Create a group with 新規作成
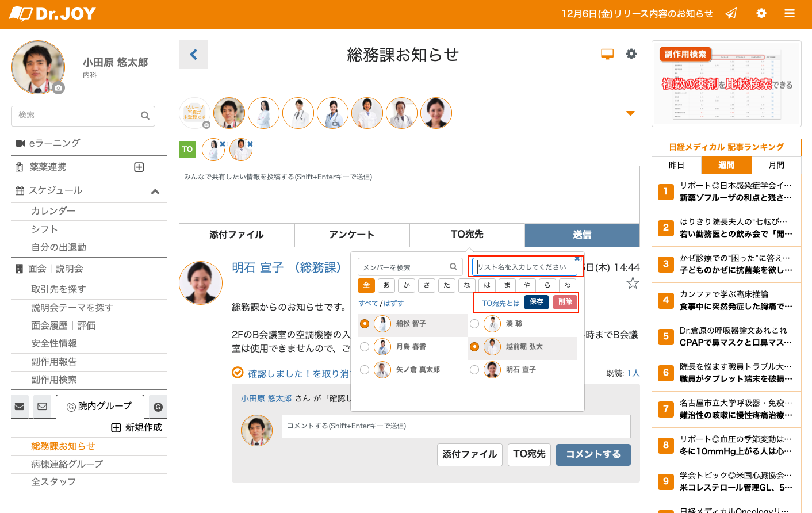 [x=137, y=427]
